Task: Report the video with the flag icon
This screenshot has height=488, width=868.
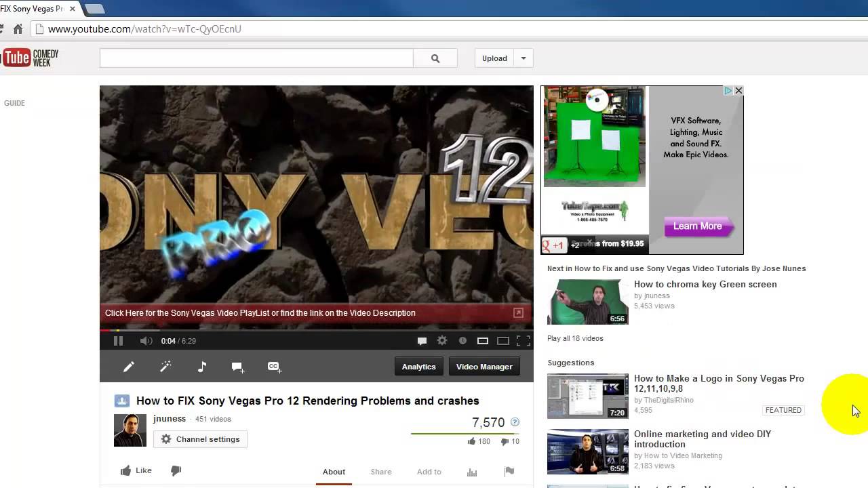Action: 509,472
